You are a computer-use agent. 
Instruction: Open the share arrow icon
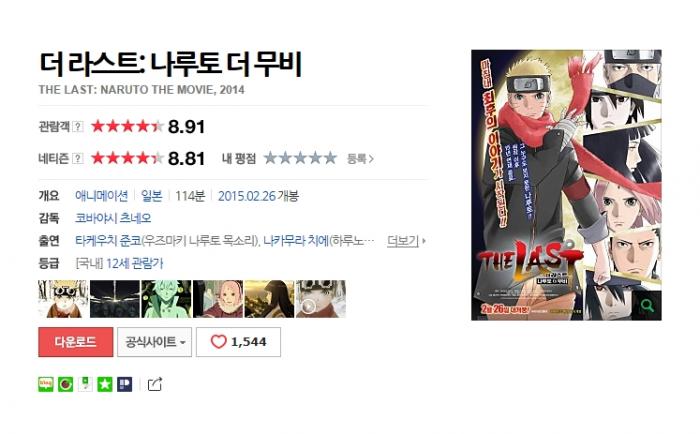pos(154,384)
